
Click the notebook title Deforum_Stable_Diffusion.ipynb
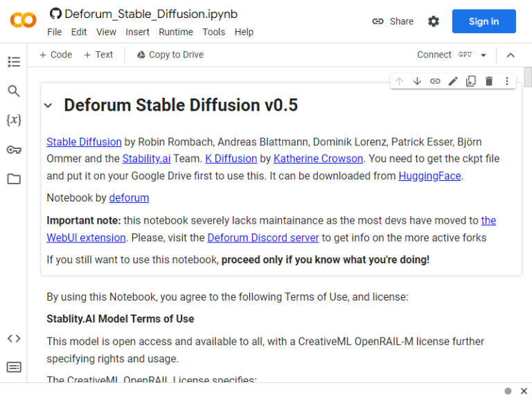(x=151, y=14)
